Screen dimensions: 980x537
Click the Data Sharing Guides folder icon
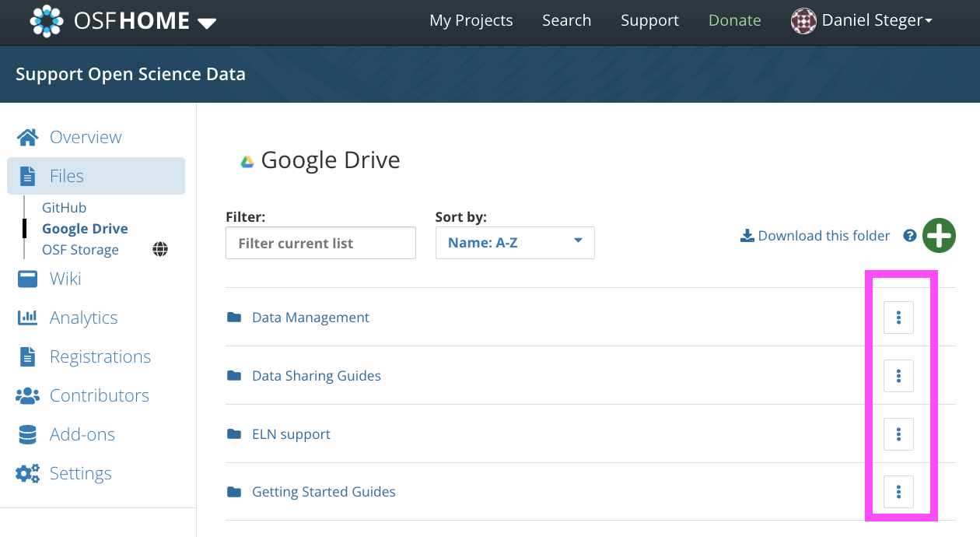point(234,376)
